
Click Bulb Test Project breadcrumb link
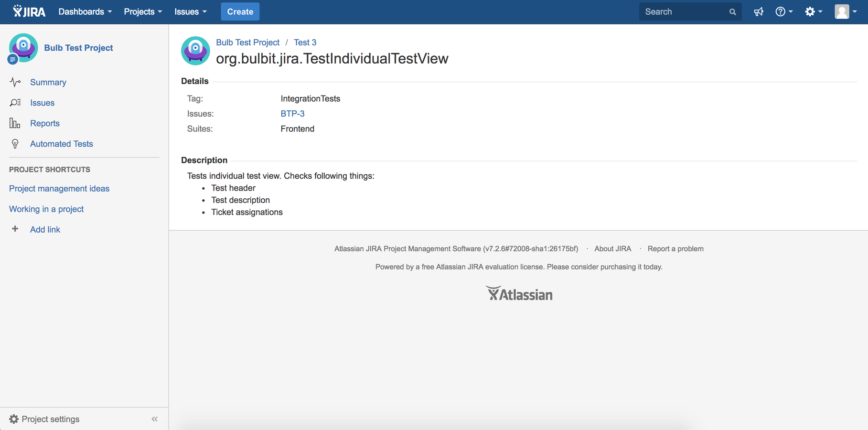(x=247, y=43)
